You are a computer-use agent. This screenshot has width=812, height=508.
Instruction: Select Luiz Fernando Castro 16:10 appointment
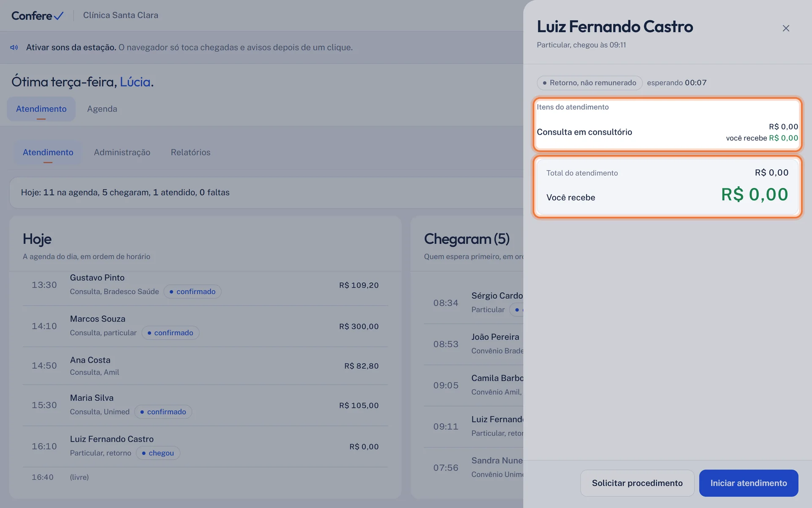point(205,446)
